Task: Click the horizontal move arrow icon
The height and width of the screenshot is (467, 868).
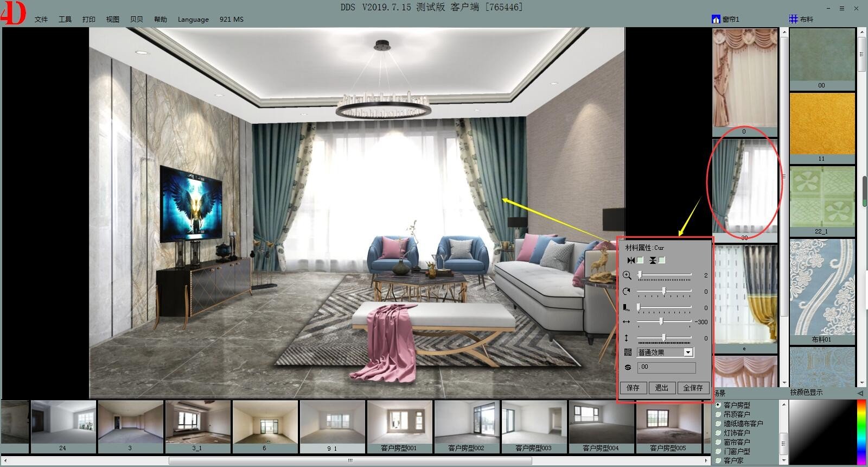Action: tap(627, 322)
